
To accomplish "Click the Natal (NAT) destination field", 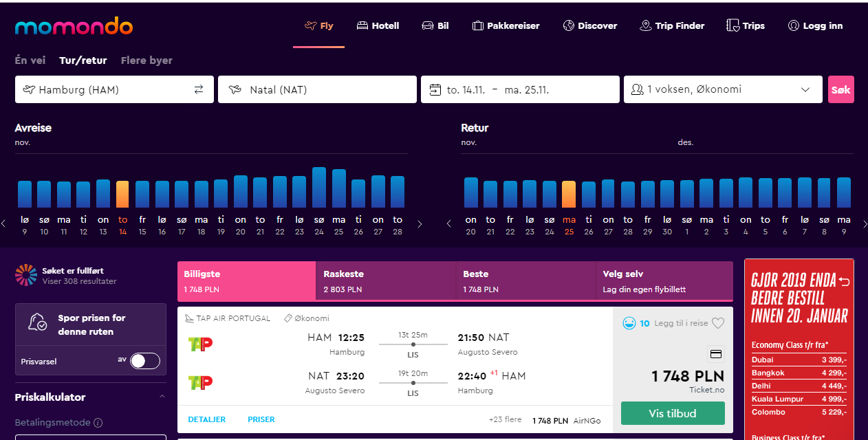I will coord(317,89).
